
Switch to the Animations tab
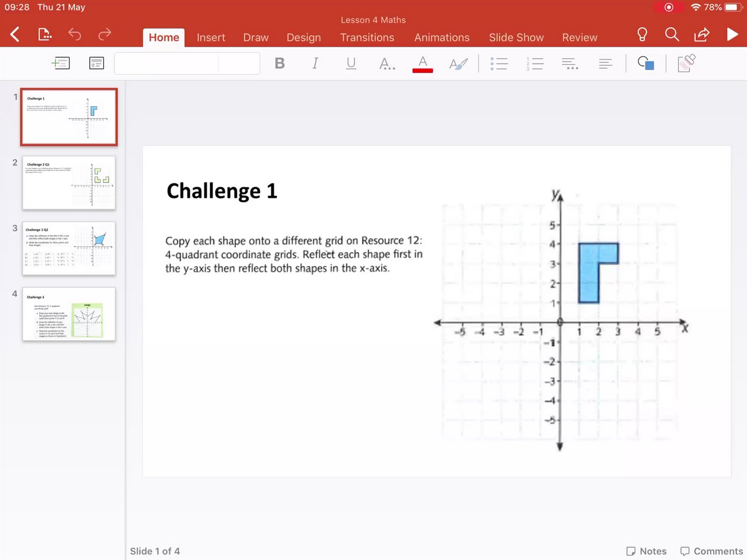coord(442,37)
